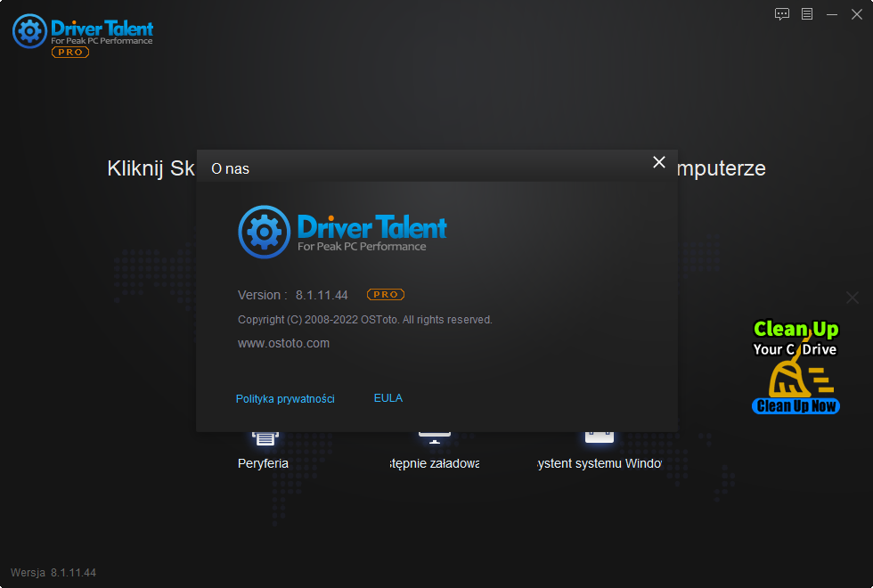Screen dimensions: 873x588
Task: Open the toolbox icon above 'systemu Windo'
Action: click(x=599, y=437)
